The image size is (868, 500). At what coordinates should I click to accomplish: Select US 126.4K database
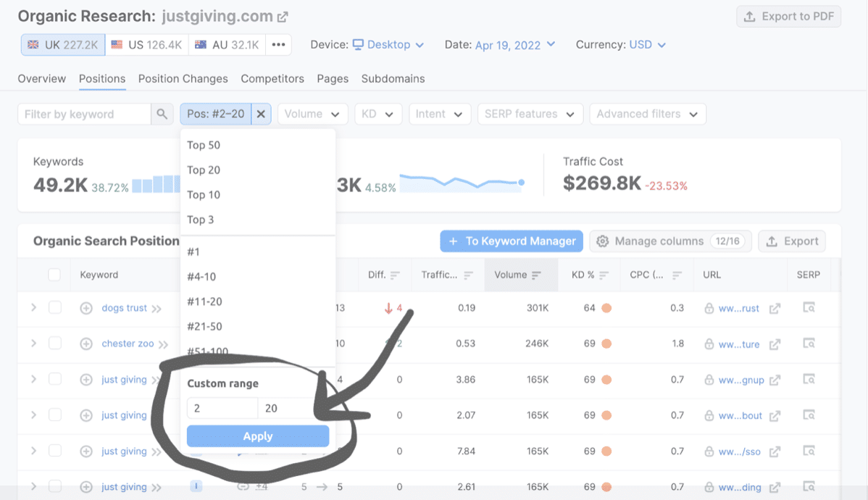coord(146,45)
